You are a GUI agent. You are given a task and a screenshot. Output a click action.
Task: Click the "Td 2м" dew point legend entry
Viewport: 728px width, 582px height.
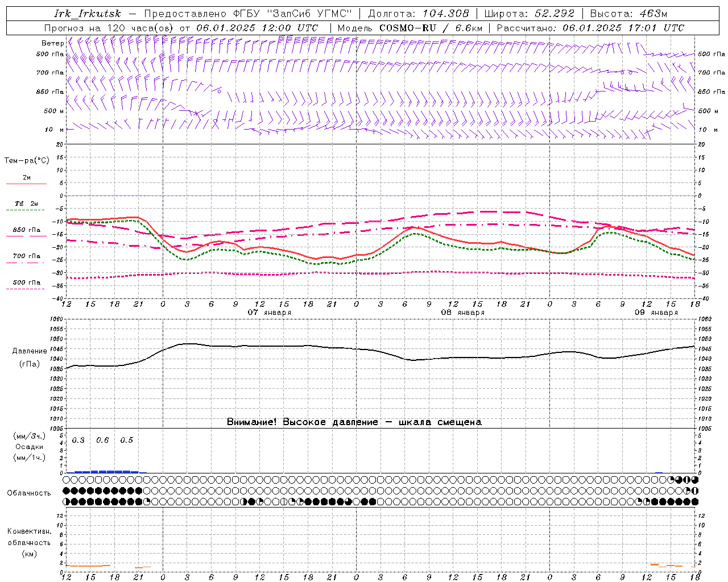tap(26, 203)
